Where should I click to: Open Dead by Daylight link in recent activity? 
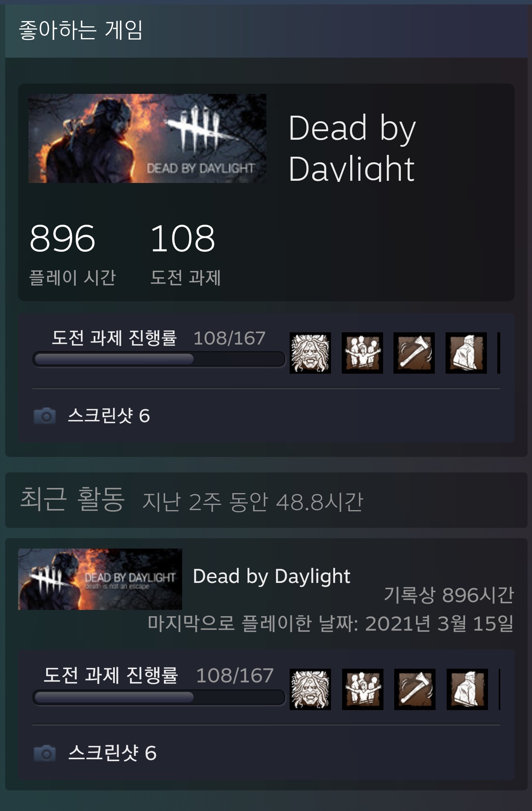point(272,576)
